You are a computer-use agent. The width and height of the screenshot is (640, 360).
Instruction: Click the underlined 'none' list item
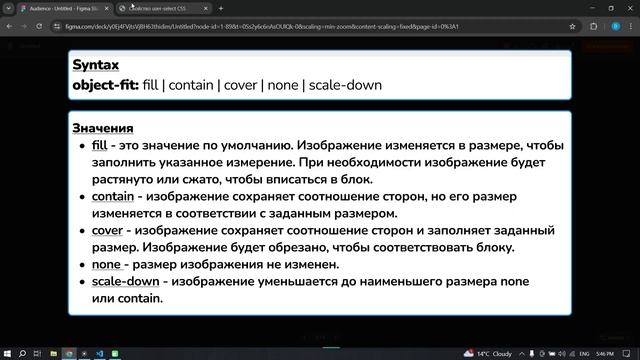[106, 264]
